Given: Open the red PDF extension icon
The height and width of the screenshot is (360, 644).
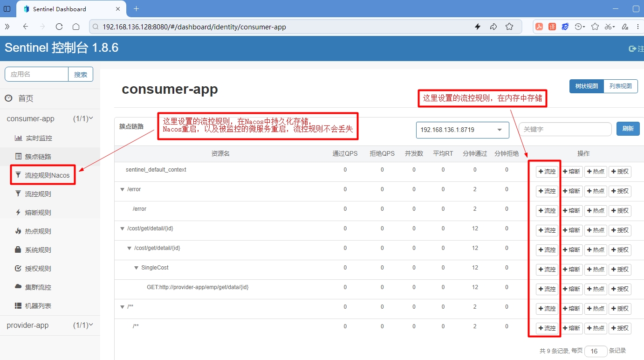Looking at the screenshot, I should point(539,27).
